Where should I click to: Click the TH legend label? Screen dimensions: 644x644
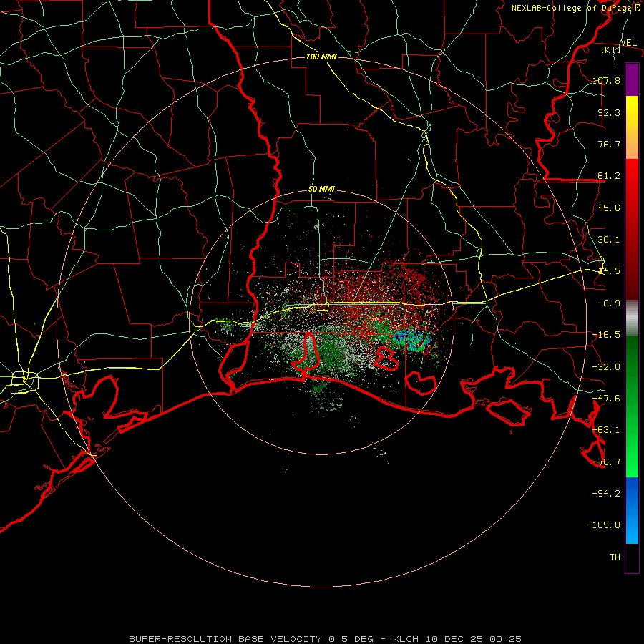click(x=615, y=557)
